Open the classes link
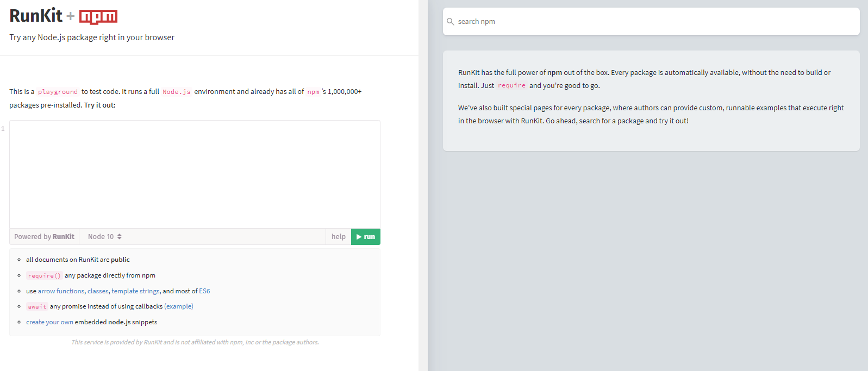The width and height of the screenshot is (868, 371). pos(98,291)
